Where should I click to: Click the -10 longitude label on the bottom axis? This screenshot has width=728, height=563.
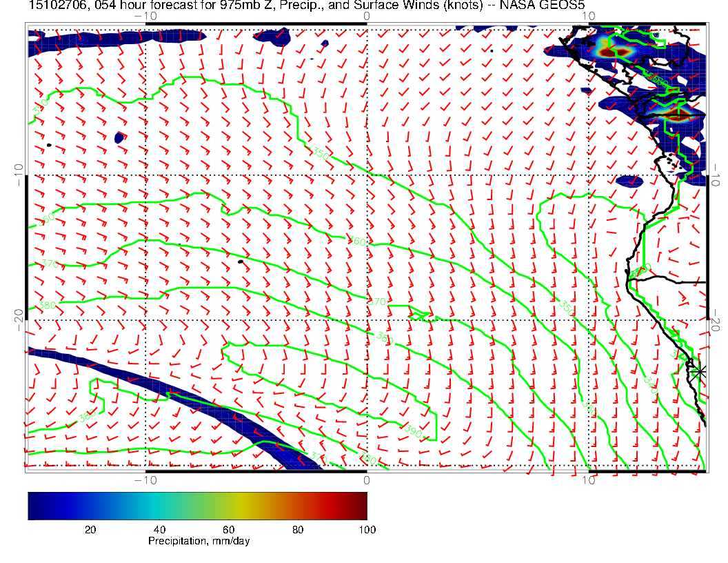(145, 480)
